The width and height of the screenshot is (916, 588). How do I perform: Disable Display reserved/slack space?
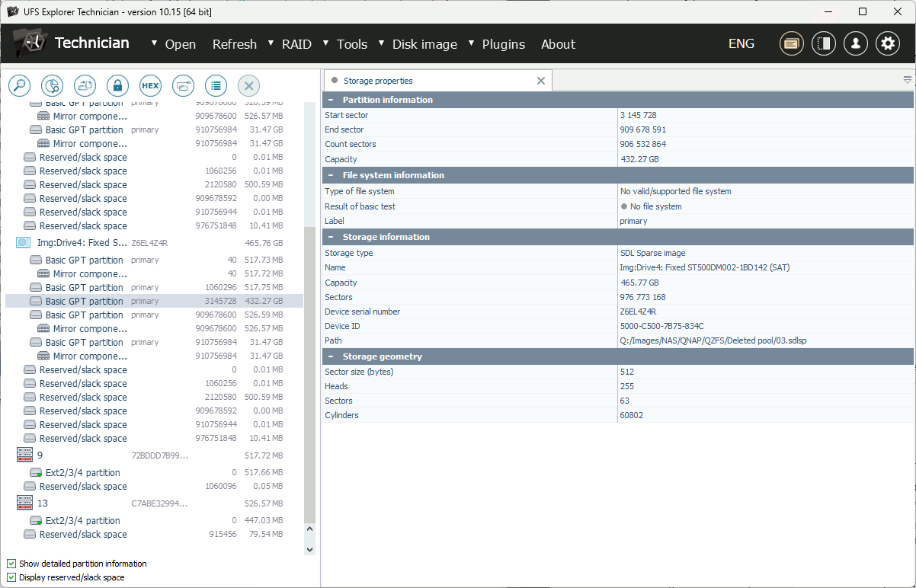pos(11,577)
